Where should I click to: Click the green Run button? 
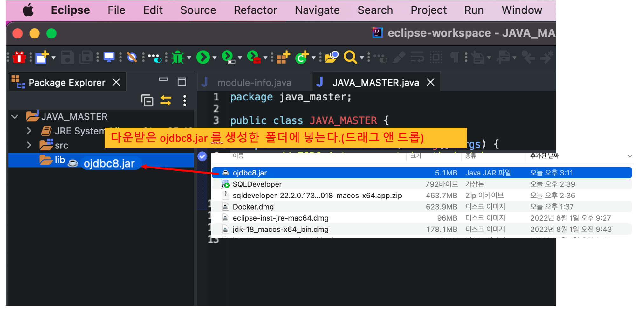(x=203, y=58)
